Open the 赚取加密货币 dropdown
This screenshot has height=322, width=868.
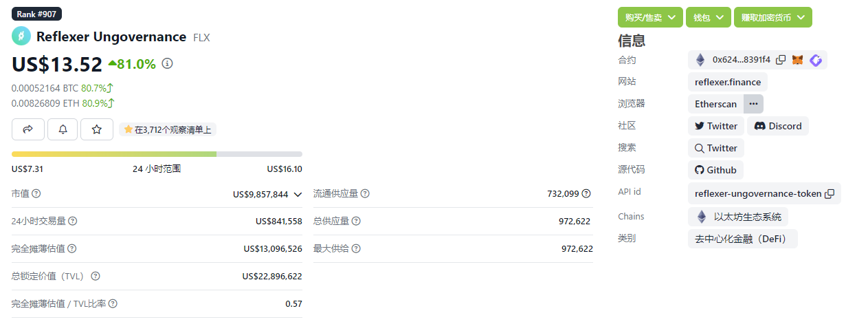(x=772, y=17)
